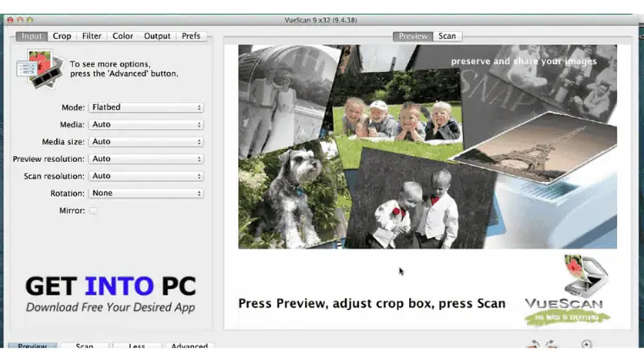Open the Media size dropdown
This screenshot has height=362, width=644.
[x=146, y=142]
